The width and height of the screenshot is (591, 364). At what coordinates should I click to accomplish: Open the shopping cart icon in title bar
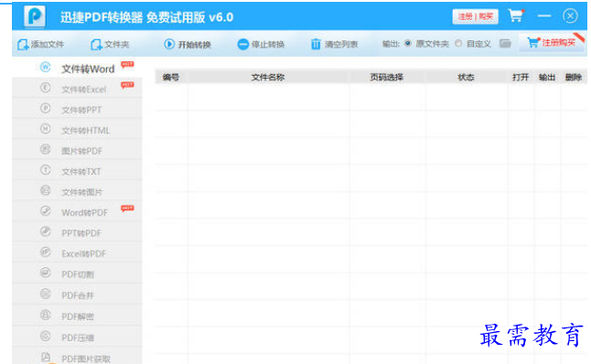point(516,16)
